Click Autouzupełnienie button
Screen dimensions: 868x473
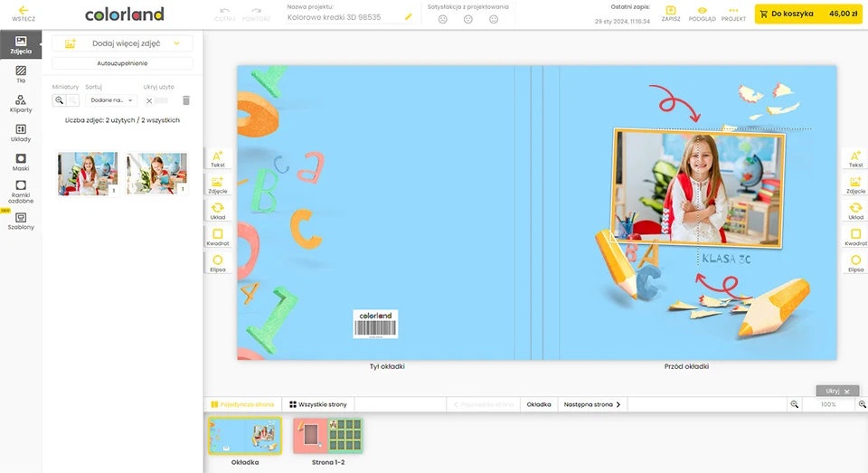[122, 63]
